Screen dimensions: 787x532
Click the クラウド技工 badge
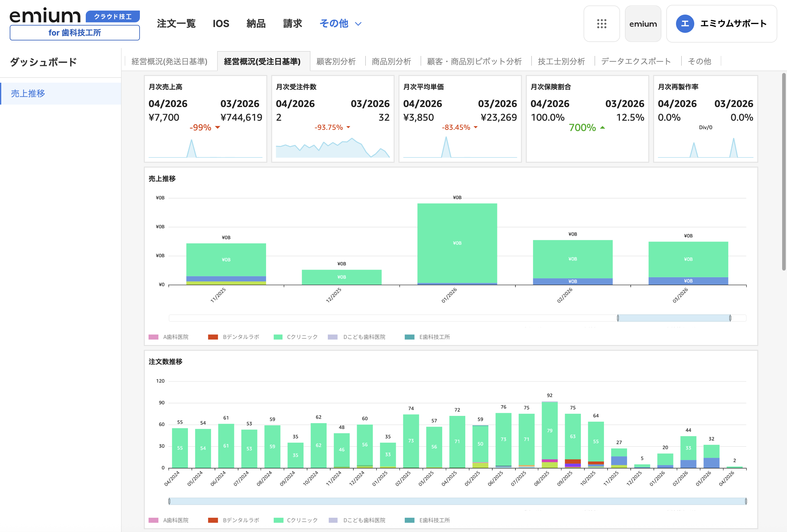coord(113,16)
